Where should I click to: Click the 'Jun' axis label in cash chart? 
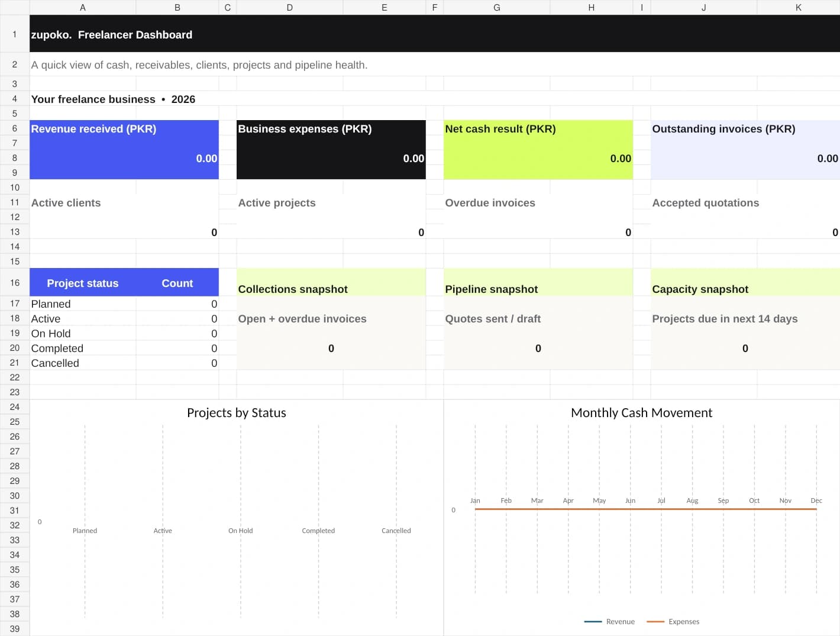pyautogui.click(x=630, y=501)
